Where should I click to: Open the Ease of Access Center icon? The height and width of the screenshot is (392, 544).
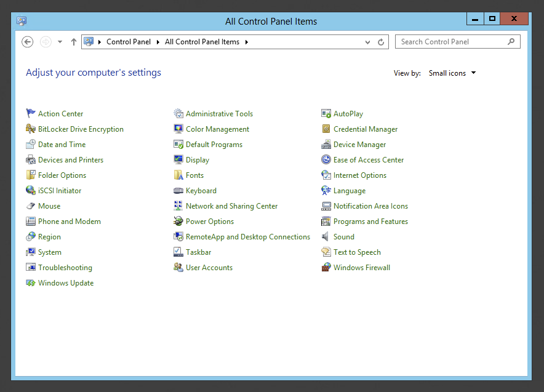326,159
